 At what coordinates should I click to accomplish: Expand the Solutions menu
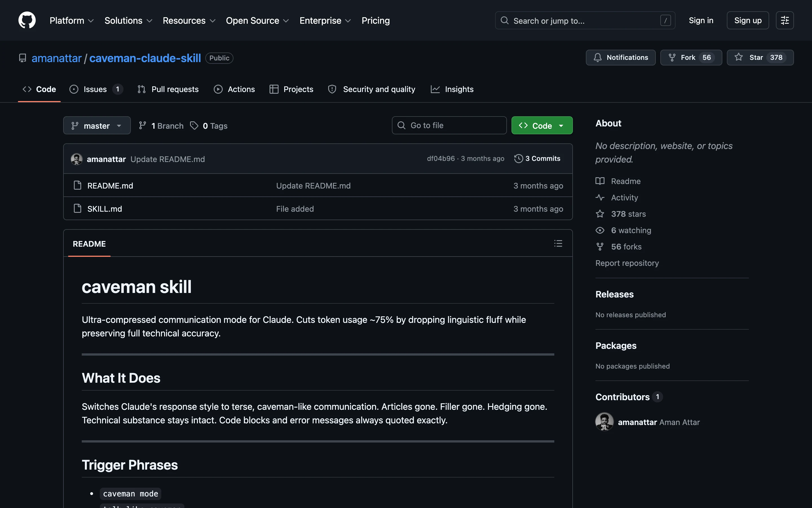tap(129, 21)
